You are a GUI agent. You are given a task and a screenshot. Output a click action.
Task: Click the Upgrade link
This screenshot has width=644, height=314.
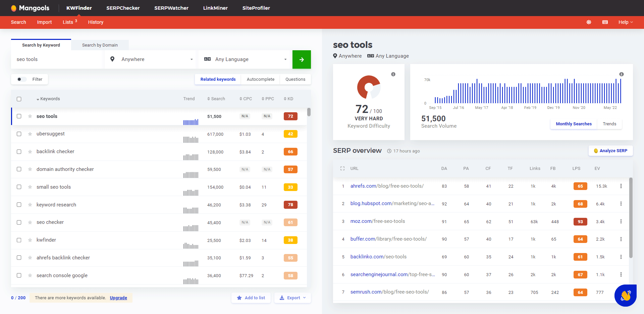point(118,298)
